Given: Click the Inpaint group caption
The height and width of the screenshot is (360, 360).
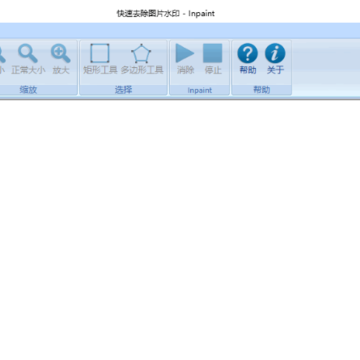Looking at the screenshot, I should pos(200,90).
